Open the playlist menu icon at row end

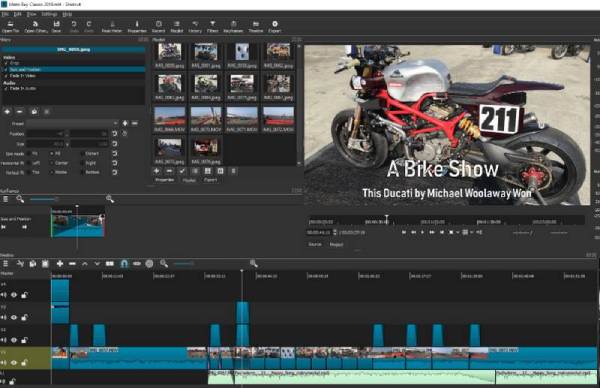[233, 171]
